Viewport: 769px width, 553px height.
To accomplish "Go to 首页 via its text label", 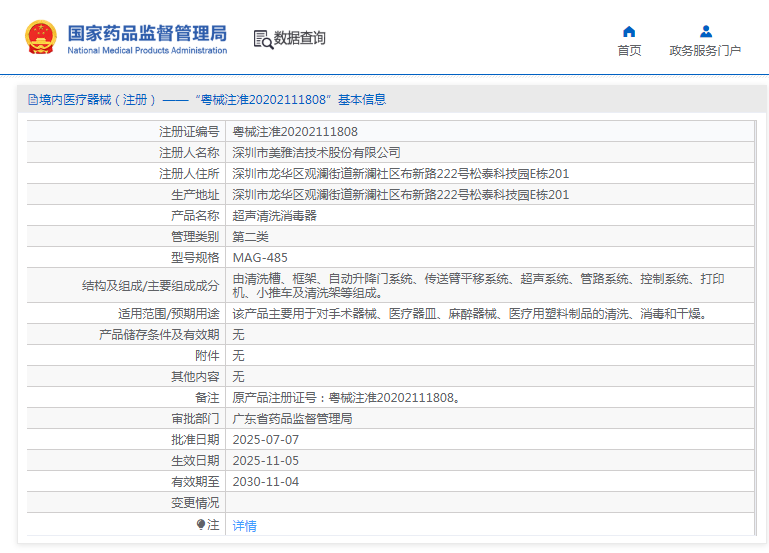I will pyautogui.click(x=629, y=51).
